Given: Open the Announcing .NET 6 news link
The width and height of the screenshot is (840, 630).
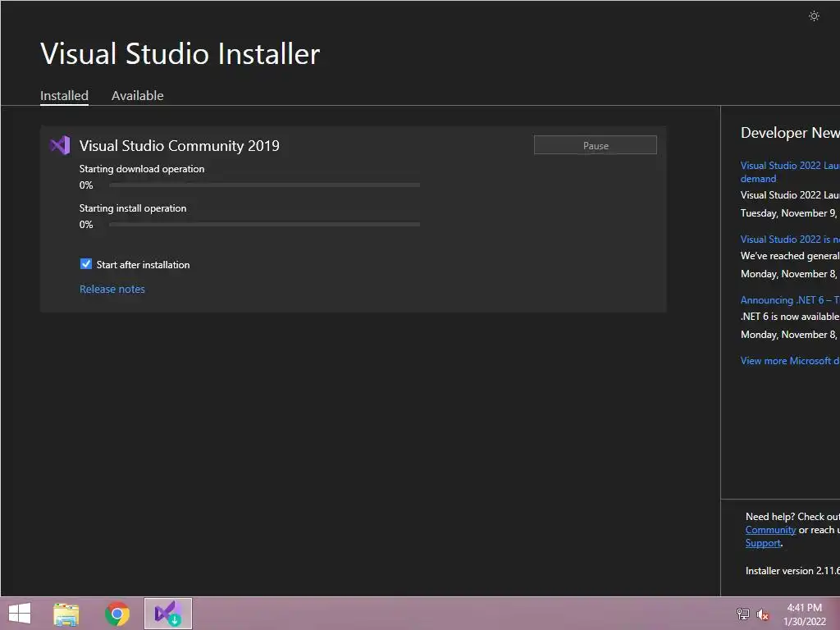Looking at the screenshot, I should tap(790, 300).
